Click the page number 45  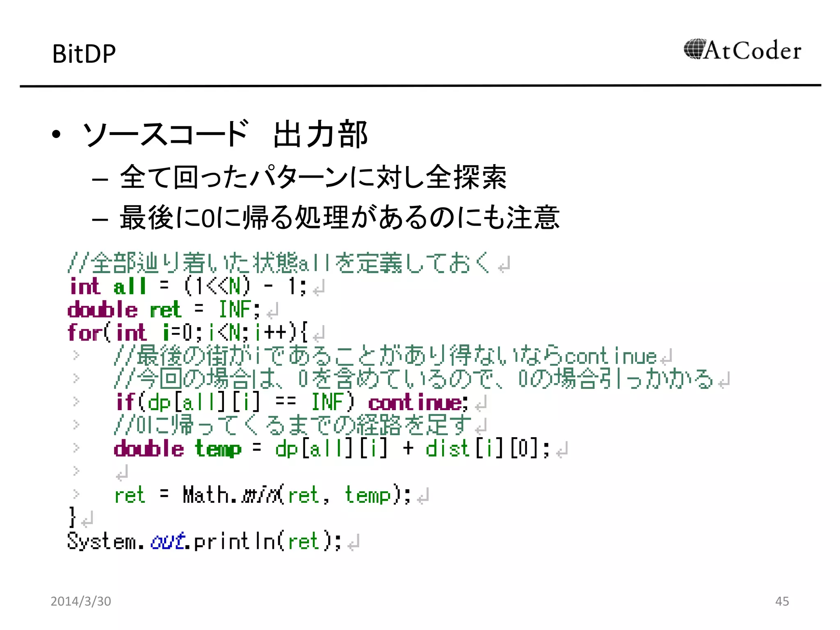pos(782,601)
